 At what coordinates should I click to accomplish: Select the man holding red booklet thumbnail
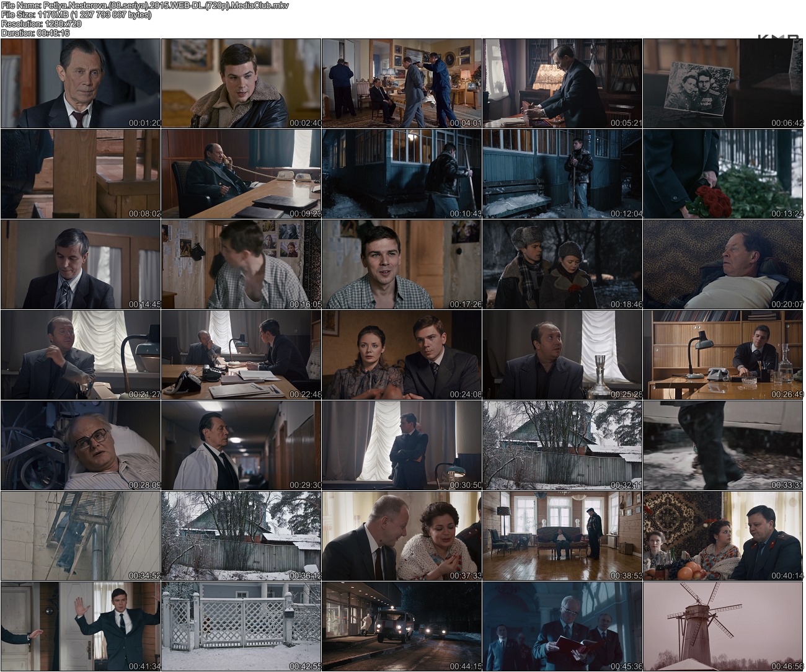(x=562, y=626)
